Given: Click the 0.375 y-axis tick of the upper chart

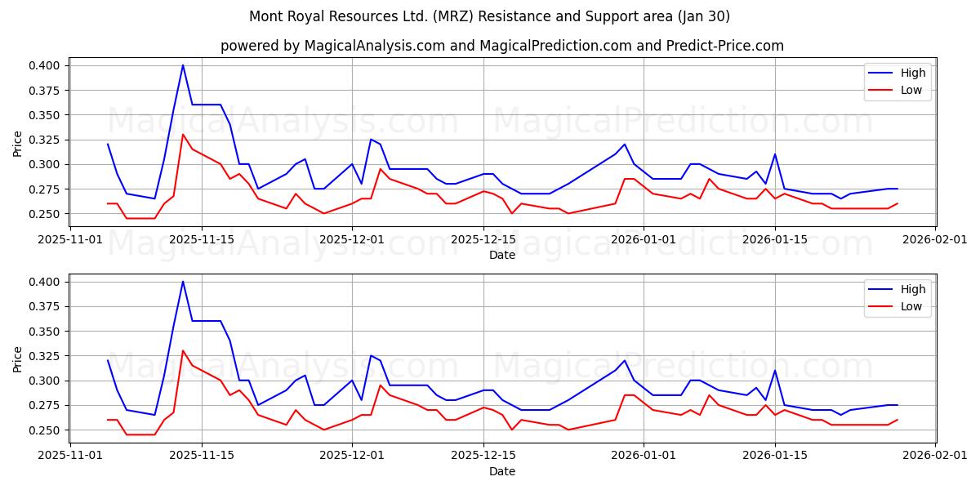Looking at the screenshot, I should tap(46, 91).
